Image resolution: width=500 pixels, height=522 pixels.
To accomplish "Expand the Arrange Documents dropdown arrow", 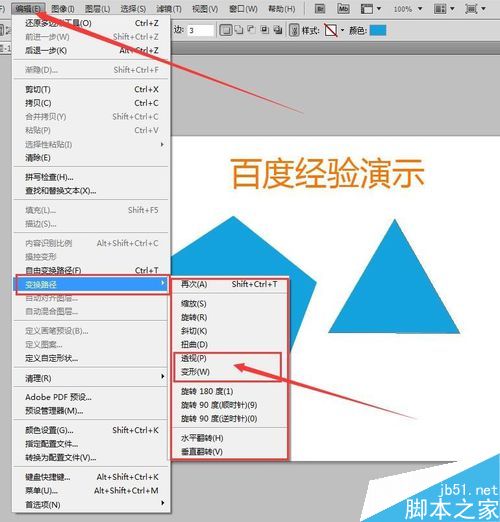I will [452, 9].
